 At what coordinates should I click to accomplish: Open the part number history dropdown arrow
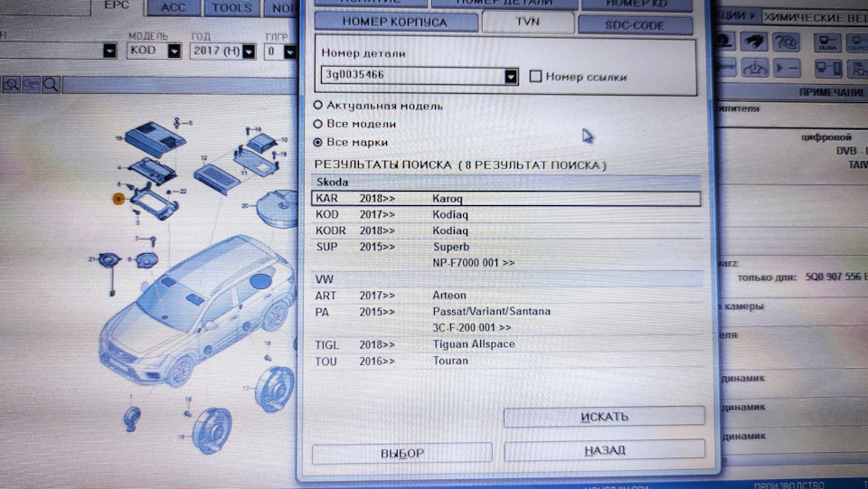pyautogui.click(x=510, y=76)
